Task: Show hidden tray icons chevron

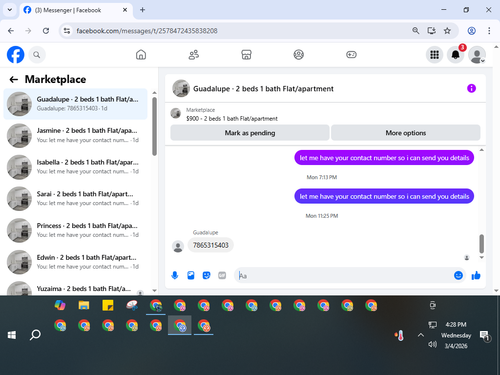Action: pyautogui.click(x=421, y=335)
